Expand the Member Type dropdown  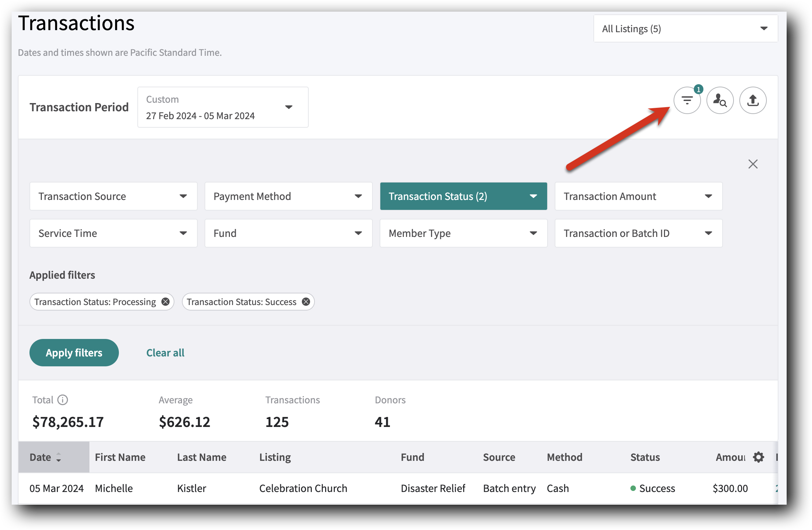pyautogui.click(x=463, y=233)
